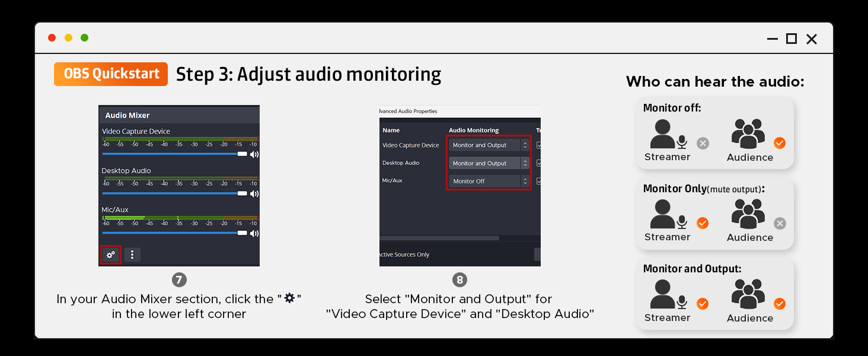Click the OBS Quickstart badge

point(110,74)
